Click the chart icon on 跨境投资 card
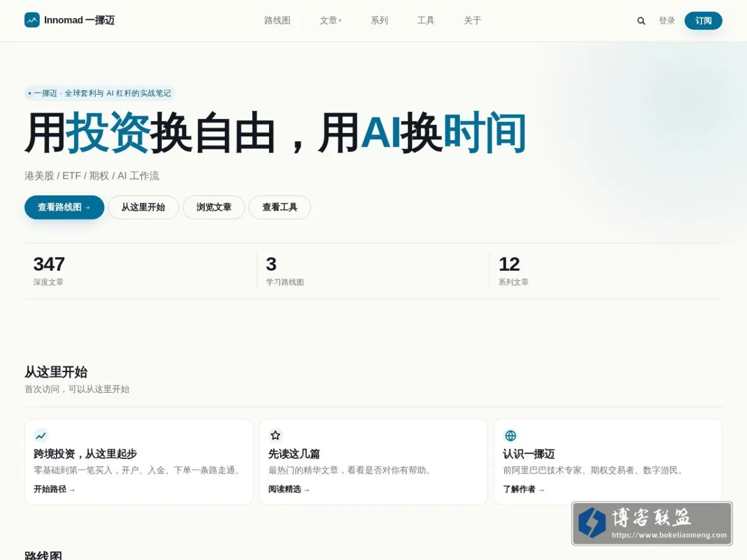 click(41, 436)
